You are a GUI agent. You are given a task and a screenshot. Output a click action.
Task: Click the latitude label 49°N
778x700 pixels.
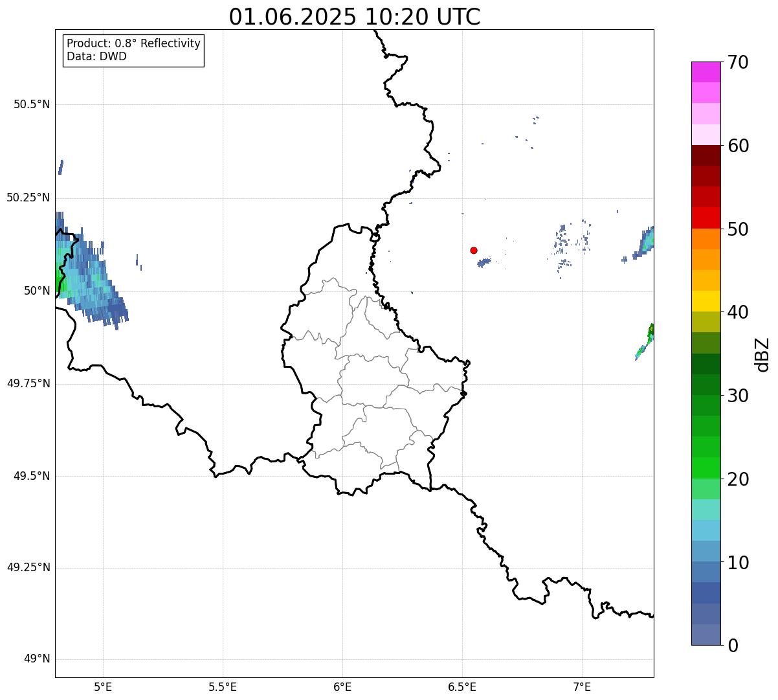pos(38,659)
